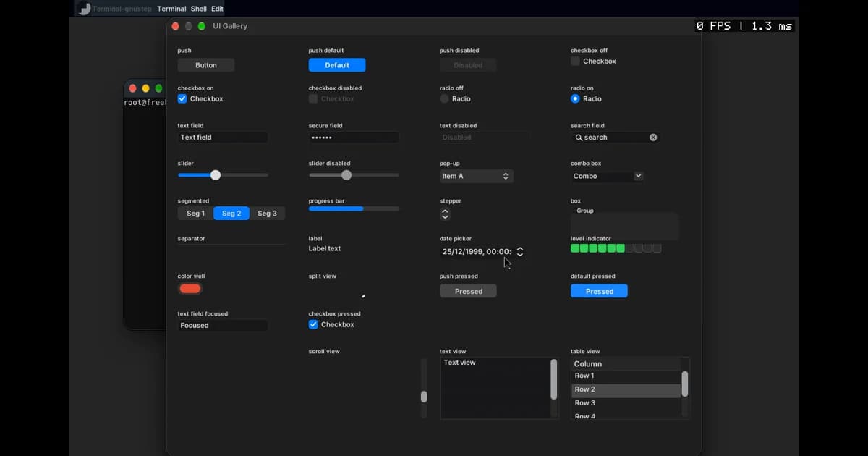This screenshot has height=456, width=868.
Task: Click the Terminal-gnustep app icon in menu bar
Action: click(85, 9)
